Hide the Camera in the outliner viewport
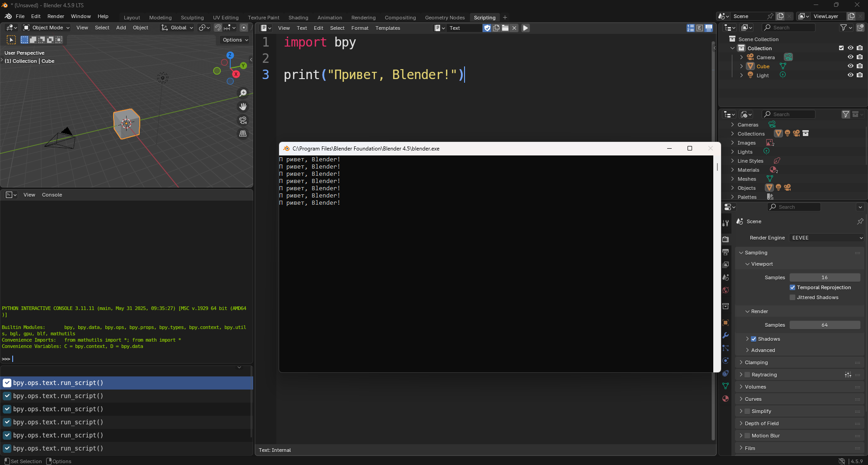 click(x=850, y=57)
